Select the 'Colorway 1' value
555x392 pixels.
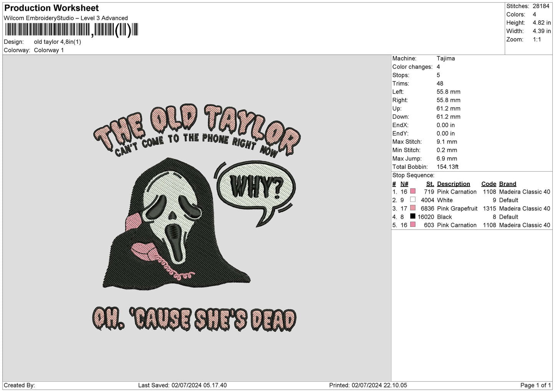[x=49, y=50]
